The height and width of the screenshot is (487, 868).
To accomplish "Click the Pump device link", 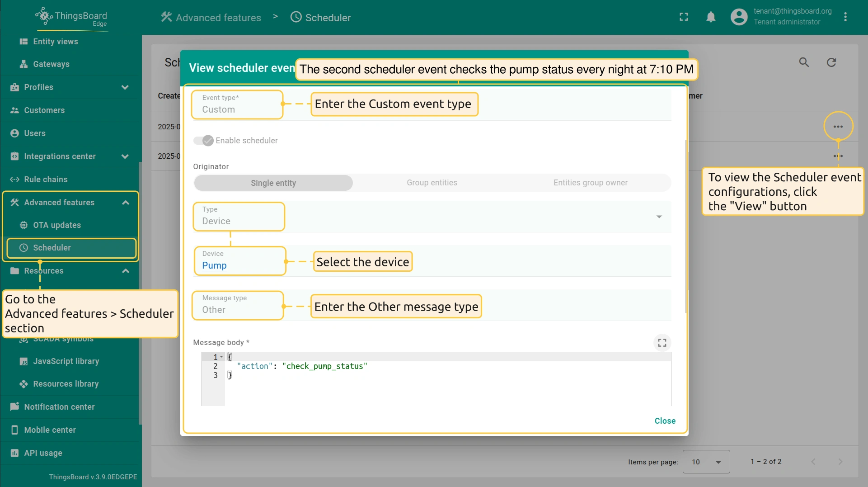I will (x=214, y=265).
